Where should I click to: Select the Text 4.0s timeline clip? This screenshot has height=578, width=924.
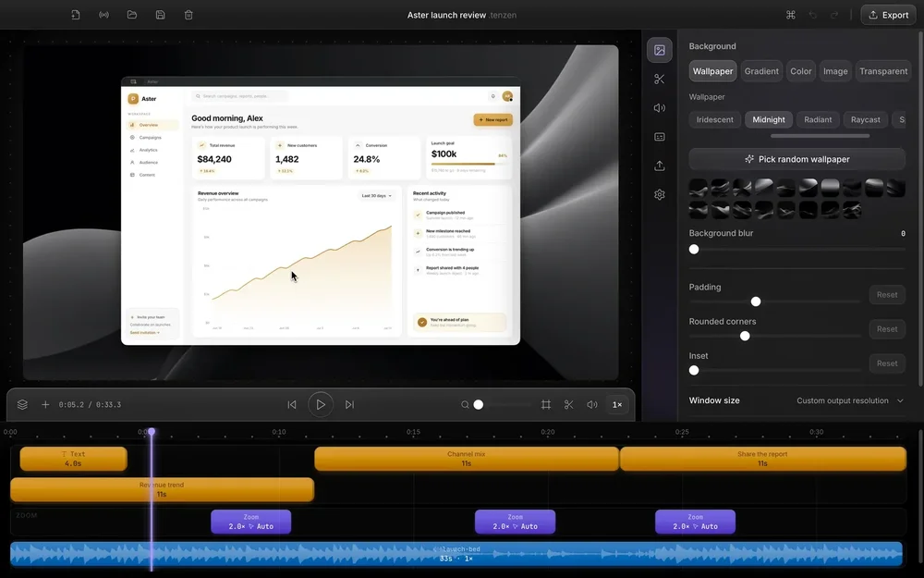(73, 459)
